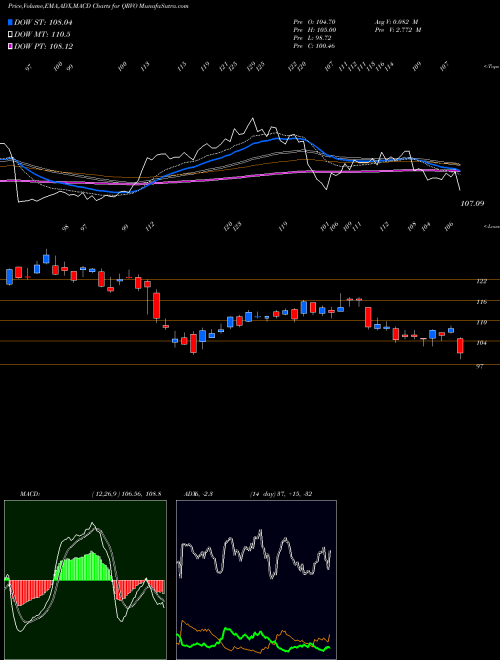The image size is (500, 660).
Task: Click the 104 price axis label
Action: (x=481, y=343)
